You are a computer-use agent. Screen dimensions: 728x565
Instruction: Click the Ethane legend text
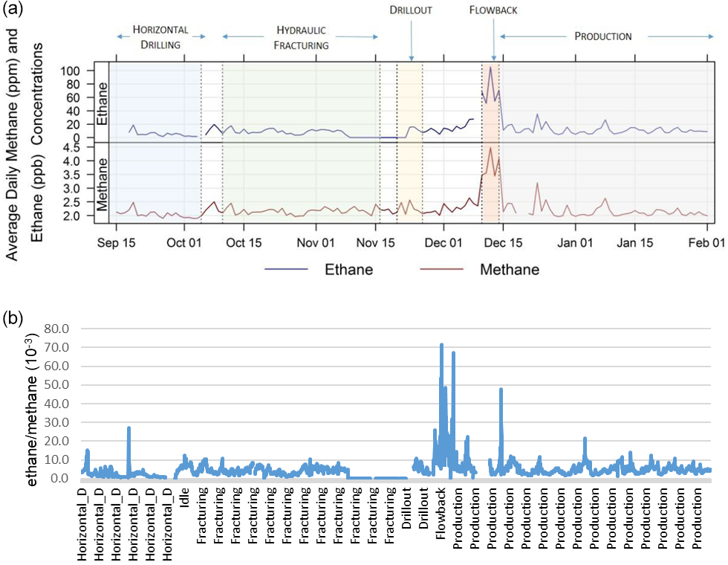[x=347, y=269]
